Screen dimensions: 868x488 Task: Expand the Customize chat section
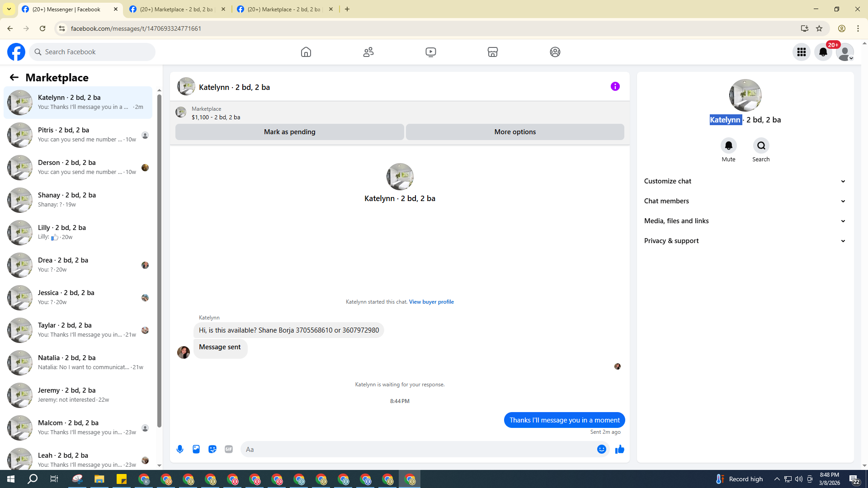(745, 181)
